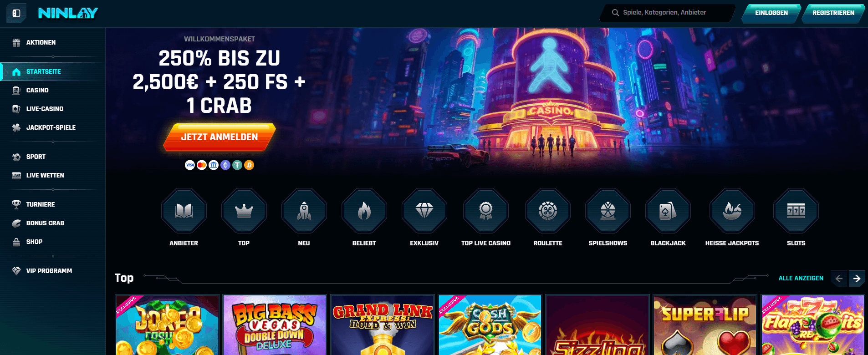Advance the Top games carousel right arrow

coord(857,278)
